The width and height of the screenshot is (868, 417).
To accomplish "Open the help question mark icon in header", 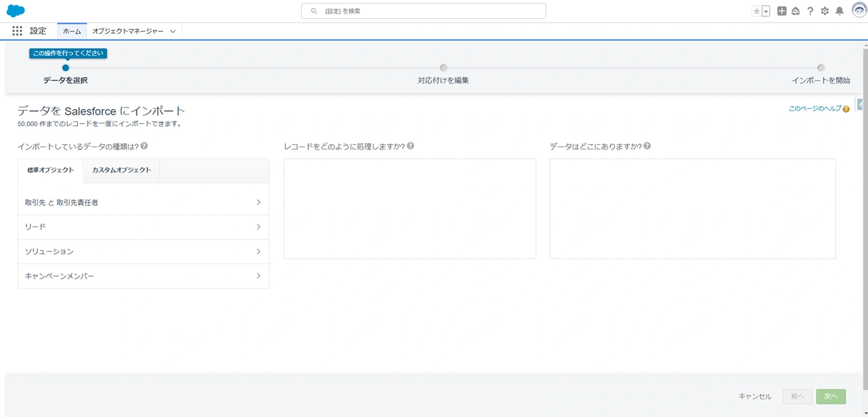I will click(x=810, y=11).
